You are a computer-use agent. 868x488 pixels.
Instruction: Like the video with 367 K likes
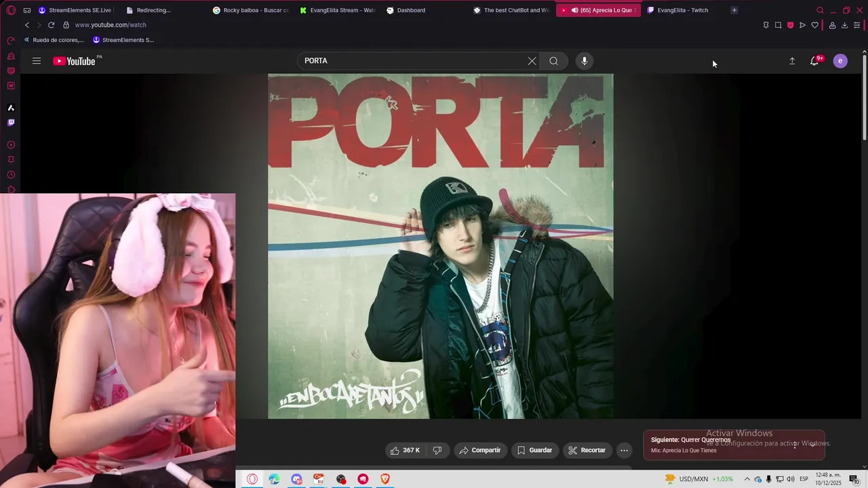click(405, 450)
